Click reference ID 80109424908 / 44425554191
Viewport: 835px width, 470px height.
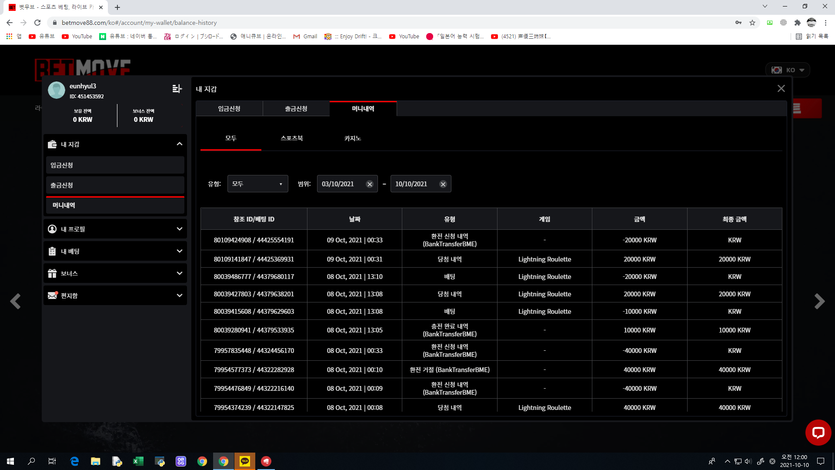pos(254,240)
